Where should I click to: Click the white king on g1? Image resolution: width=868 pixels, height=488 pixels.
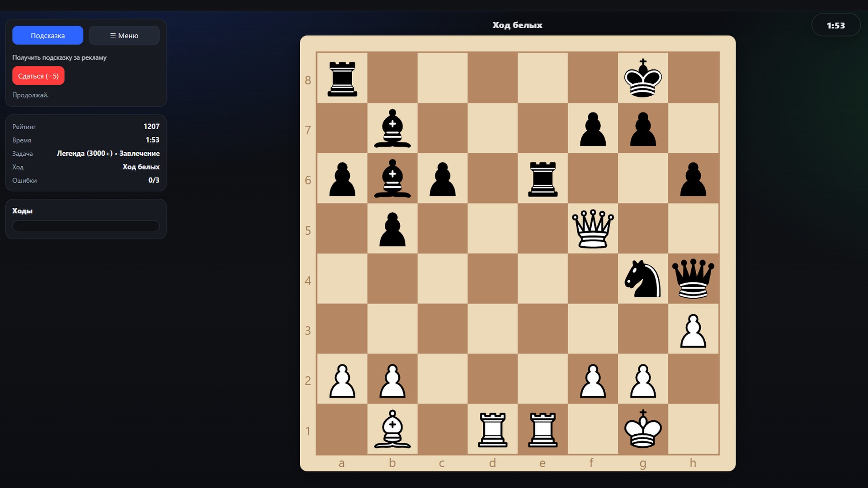(642, 429)
